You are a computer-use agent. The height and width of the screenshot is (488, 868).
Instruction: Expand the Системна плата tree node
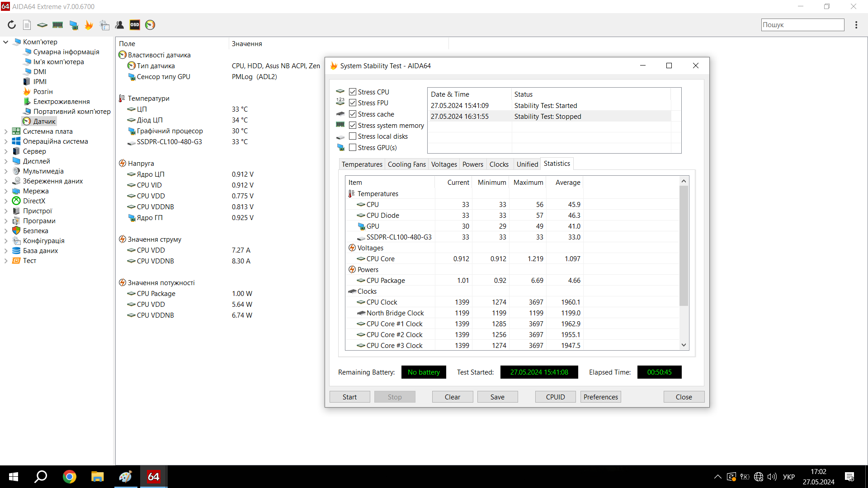tap(6, 131)
